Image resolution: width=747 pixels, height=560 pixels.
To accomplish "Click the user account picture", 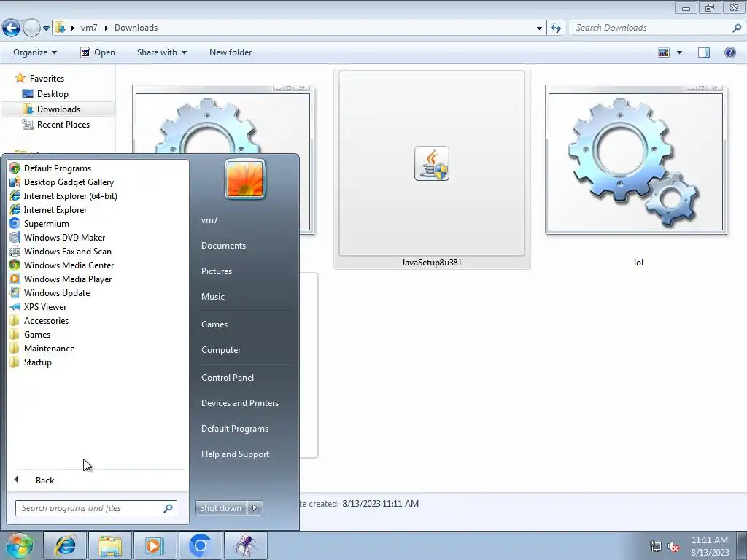I will coord(245,179).
